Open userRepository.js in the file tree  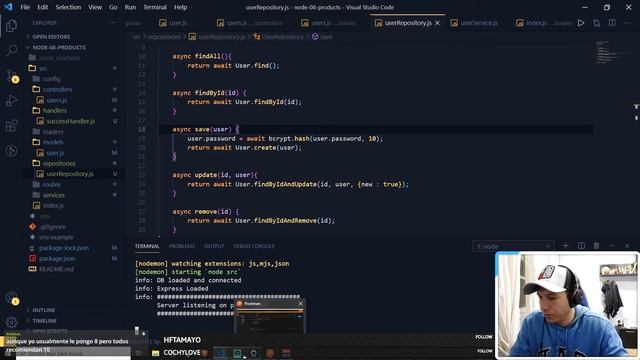click(70, 174)
